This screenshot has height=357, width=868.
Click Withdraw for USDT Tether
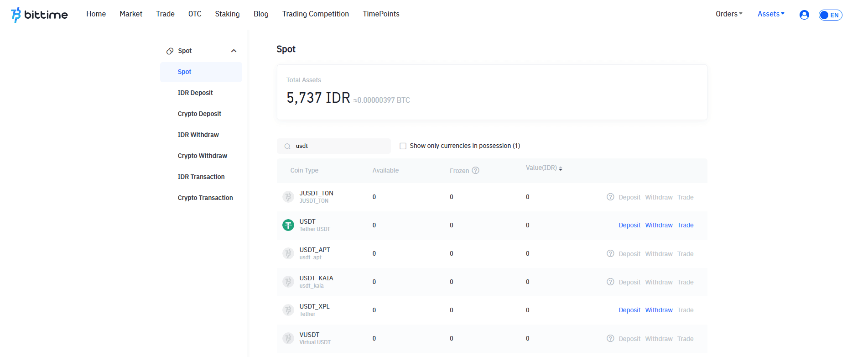click(659, 226)
